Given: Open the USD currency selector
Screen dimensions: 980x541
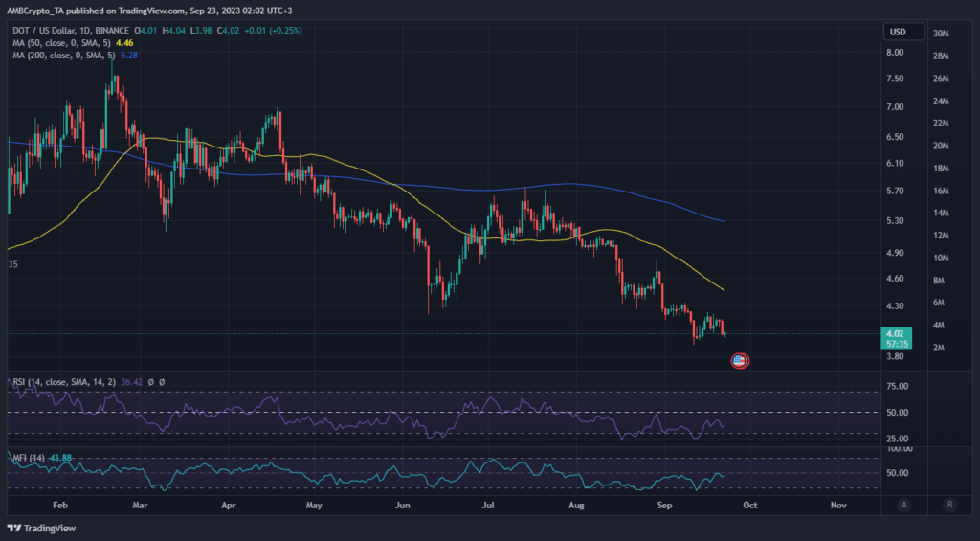Looking at the screenshot, I should 898,33.
